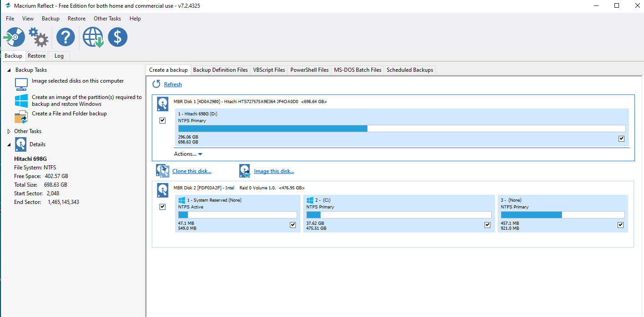Screen dimensions: 644x317
Task: Select the MBR Disk 2 Intel Raid header
Action: coord(239,188)
